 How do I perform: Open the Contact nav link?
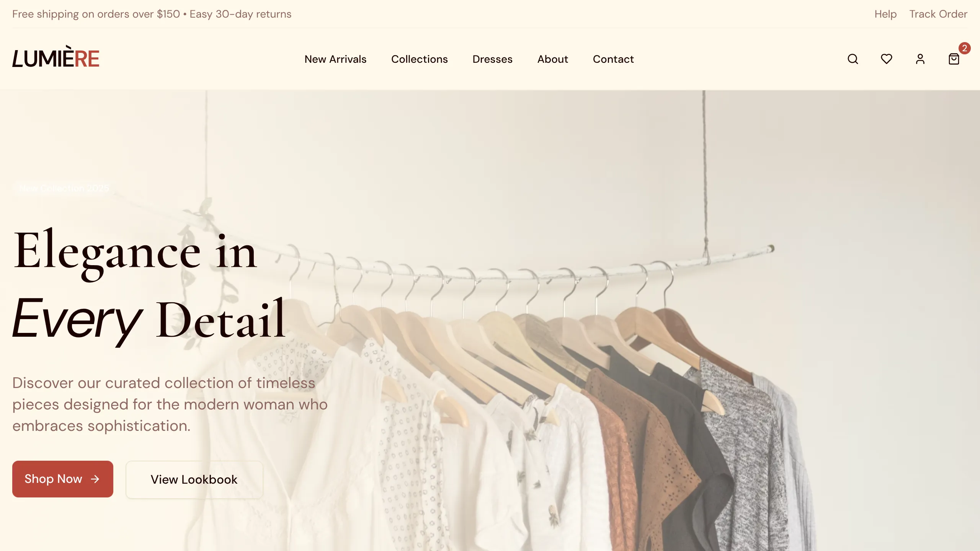(x=613, y=59)
